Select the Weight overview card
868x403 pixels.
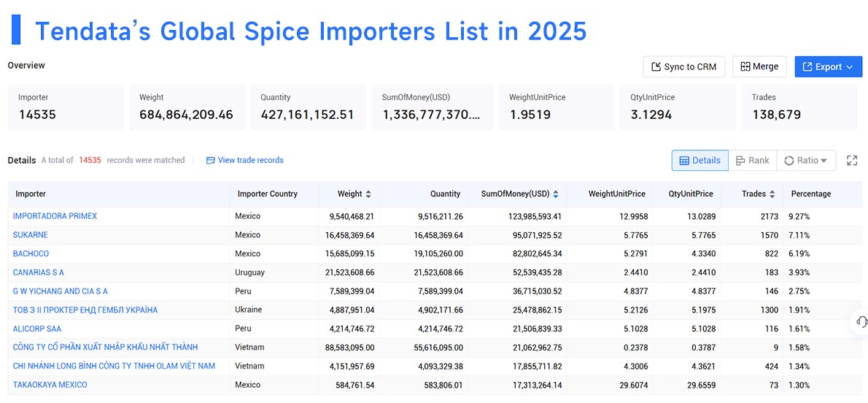187,107
